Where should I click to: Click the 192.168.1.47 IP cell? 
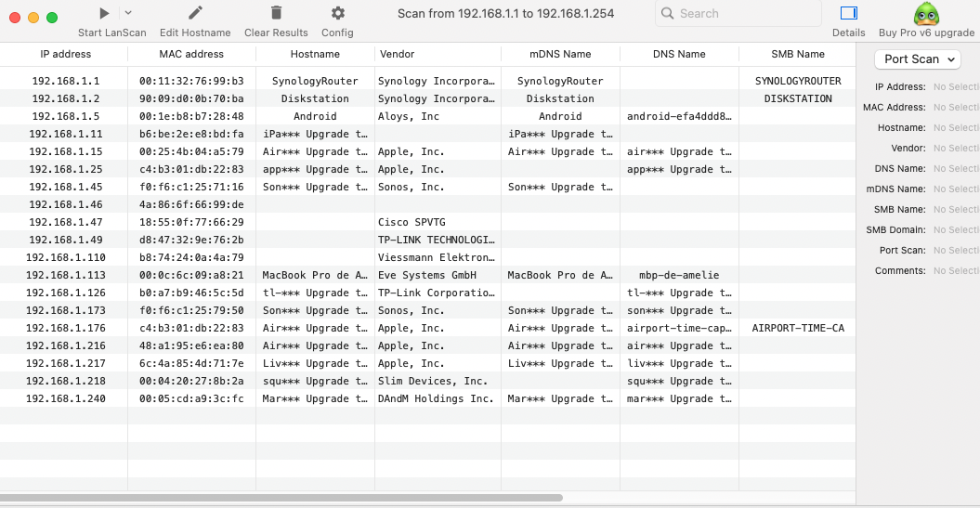coord(66,222)
